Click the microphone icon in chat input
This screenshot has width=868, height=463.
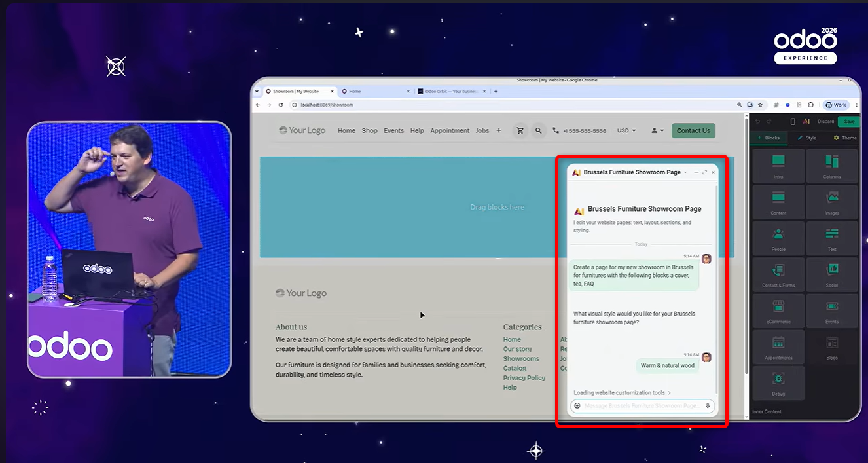[708, 406]
